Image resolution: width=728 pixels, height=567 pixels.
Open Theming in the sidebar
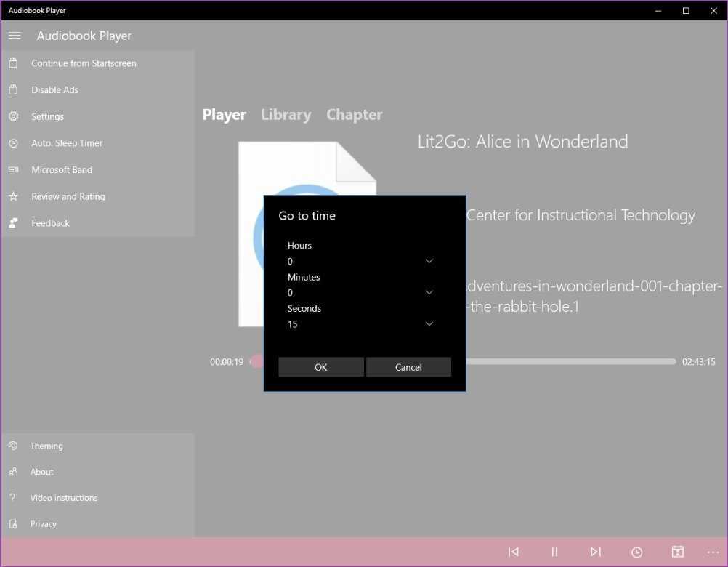46,446
